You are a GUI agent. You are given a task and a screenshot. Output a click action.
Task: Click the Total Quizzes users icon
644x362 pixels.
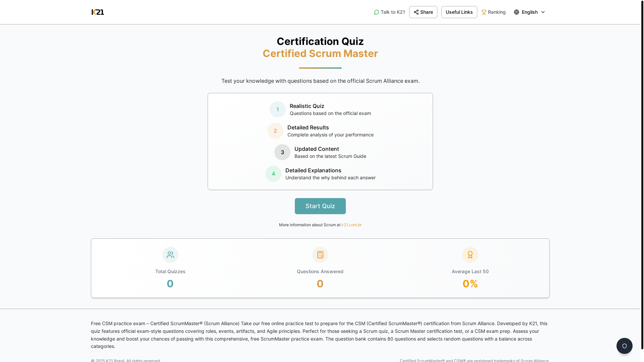pos(170,255)
